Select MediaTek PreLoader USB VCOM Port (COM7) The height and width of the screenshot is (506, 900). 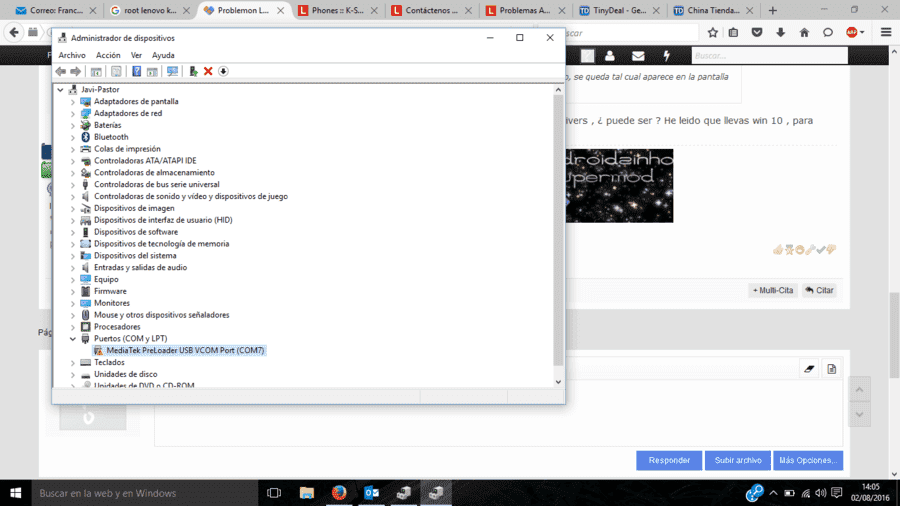(185, 350)
